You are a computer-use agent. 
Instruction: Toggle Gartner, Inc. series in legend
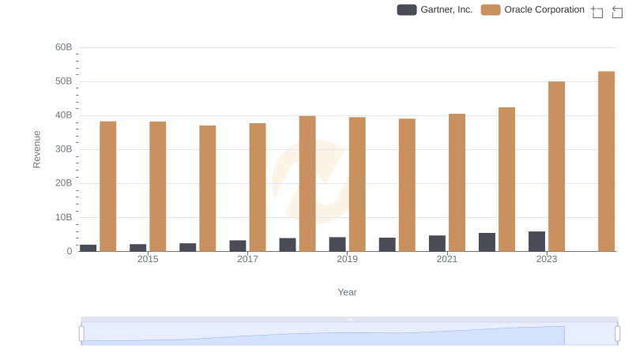(434, 9)
